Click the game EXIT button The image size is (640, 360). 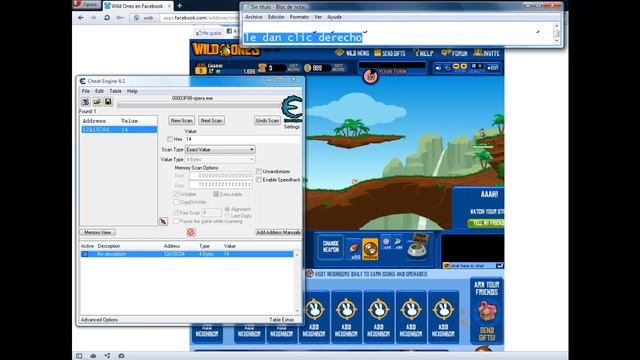(x=493, y=68)
